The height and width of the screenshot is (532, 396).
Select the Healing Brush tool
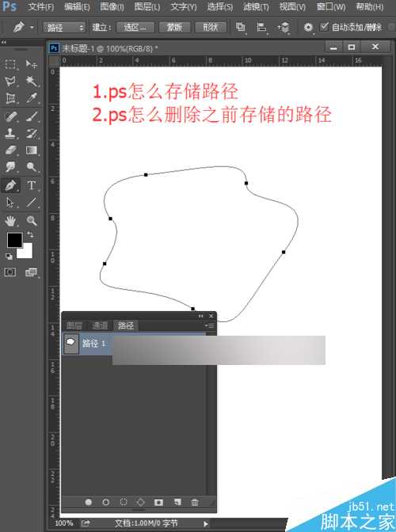pyautogui.click(x=10, y=116)
